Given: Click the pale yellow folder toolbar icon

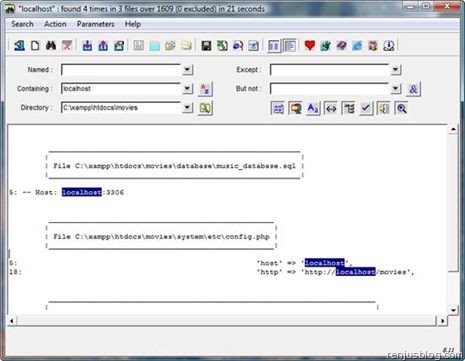Looking at the screenshot, I should 186,45.
